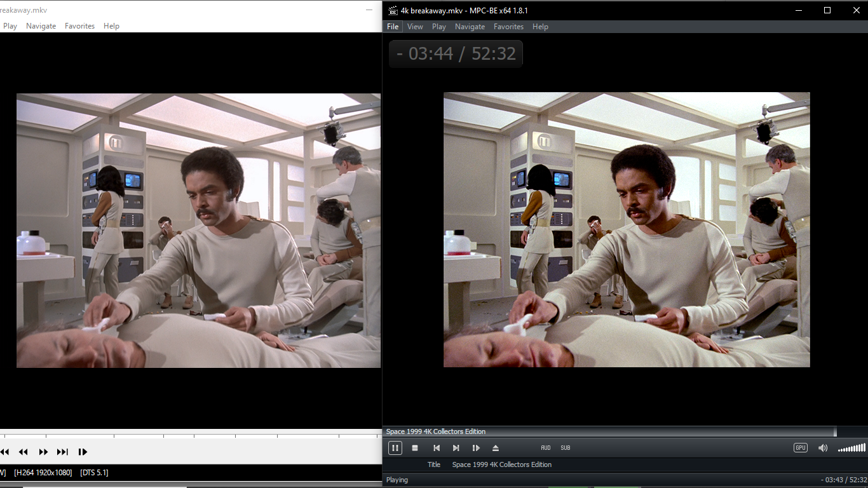868x488 pixels.
Task: Open the Play menu in left player window
Action: coord(10,26)
